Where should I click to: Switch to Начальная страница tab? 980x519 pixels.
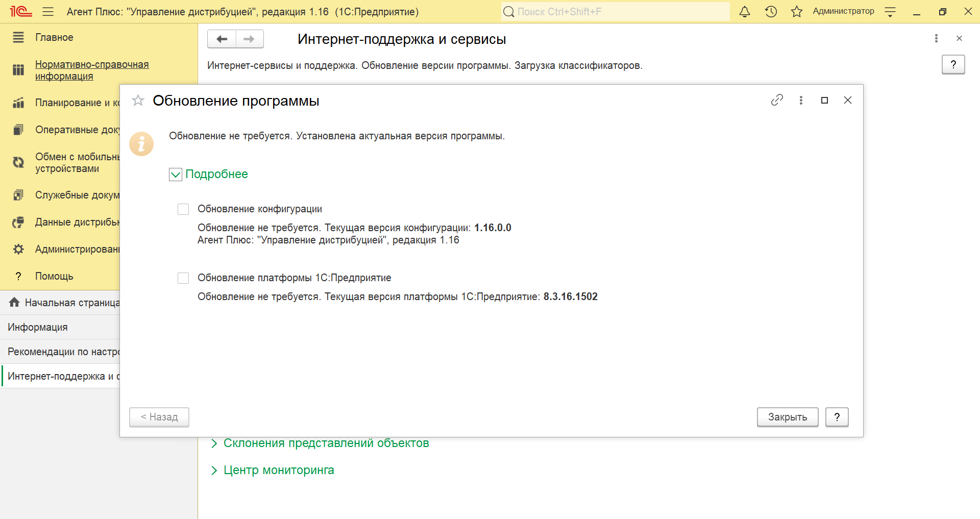[60, 303]
